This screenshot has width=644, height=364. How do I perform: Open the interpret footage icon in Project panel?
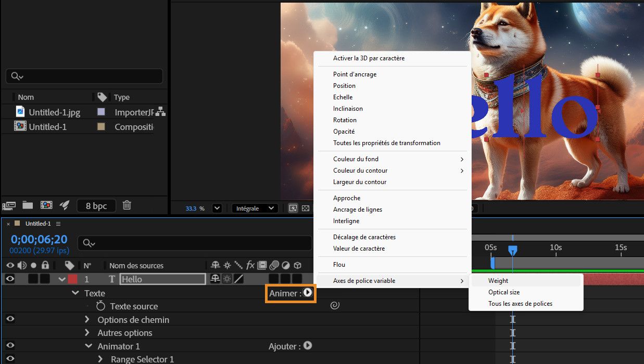pos(8,205)
